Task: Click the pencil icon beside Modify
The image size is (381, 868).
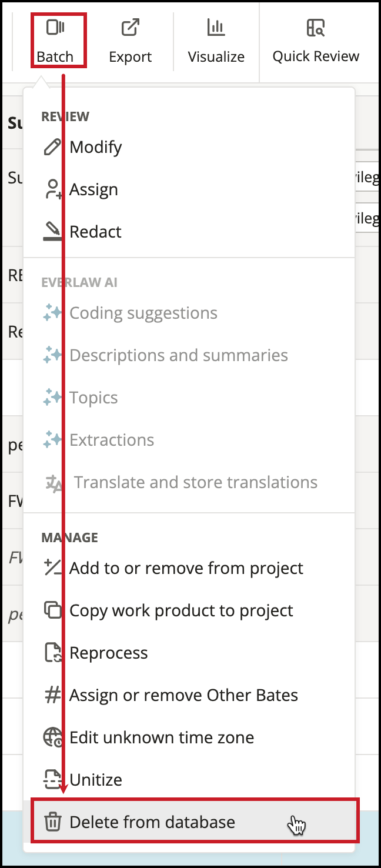Action: (52, 146)
